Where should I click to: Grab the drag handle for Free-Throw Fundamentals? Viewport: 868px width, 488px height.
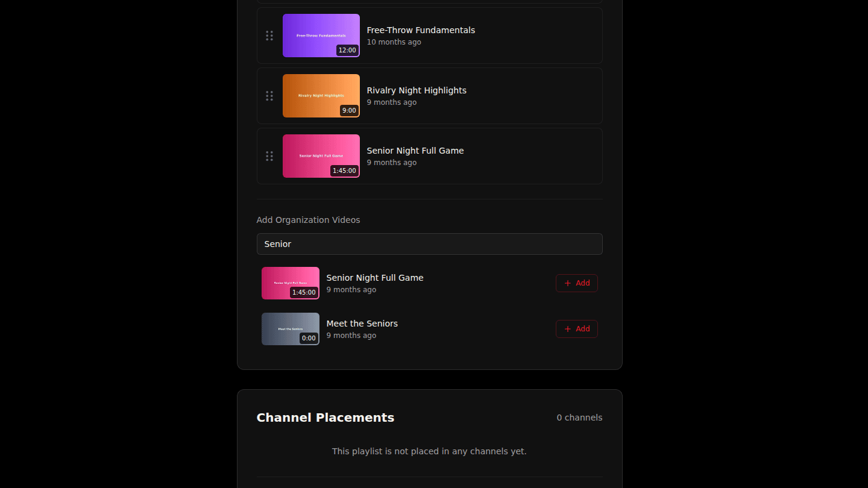(269, 36)
